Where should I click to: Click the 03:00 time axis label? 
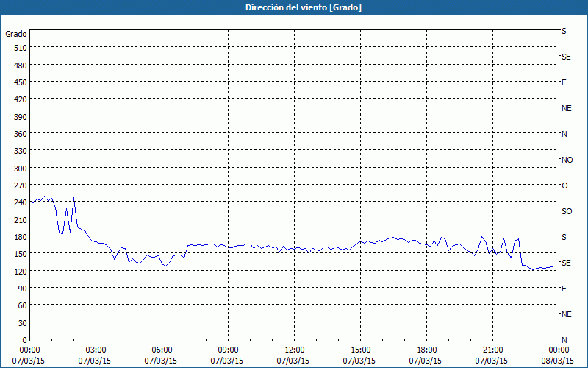(x=96, y=350)
